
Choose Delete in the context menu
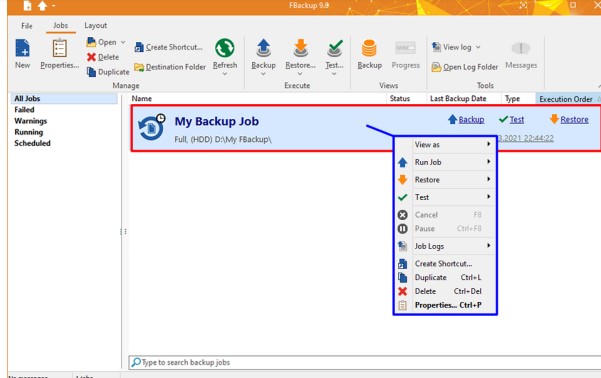click(x=445, y=291)
